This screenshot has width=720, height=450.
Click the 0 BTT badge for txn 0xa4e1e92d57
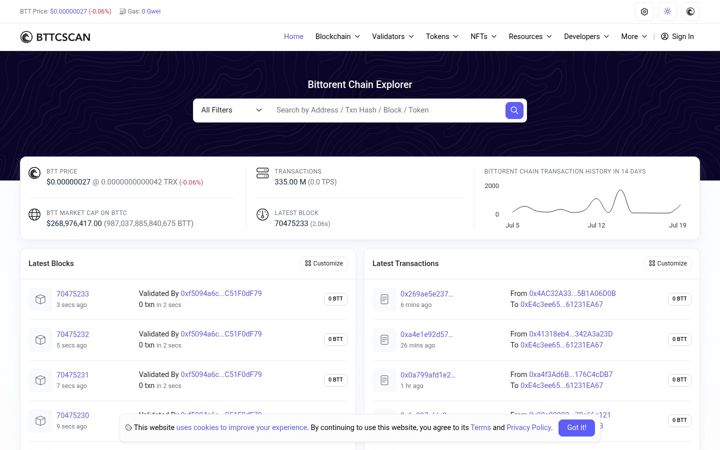point(680,339)
